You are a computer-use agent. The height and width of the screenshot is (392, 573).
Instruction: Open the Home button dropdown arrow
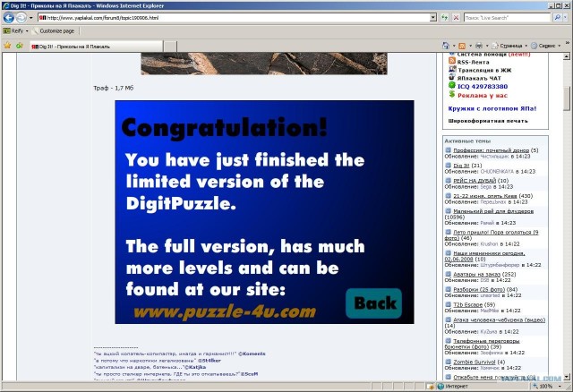(x=454, y=46)
